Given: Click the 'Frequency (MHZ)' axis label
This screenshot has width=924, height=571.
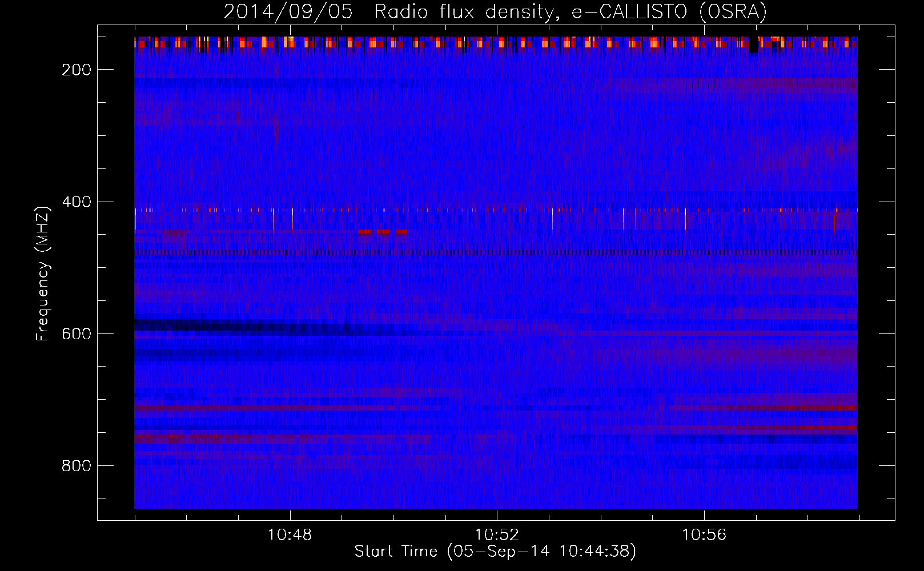Looking at the screenshot, I should click(43, 274).
